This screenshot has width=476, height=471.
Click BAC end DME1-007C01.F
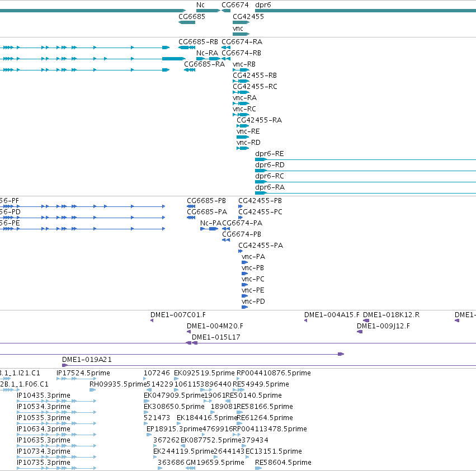[x=178, y=315]
